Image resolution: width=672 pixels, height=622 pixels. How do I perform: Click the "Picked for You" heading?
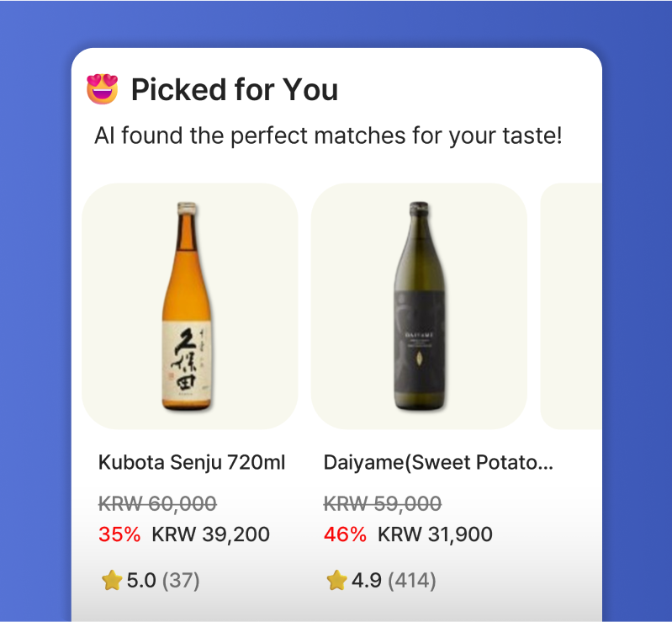[x=235, y=89]
